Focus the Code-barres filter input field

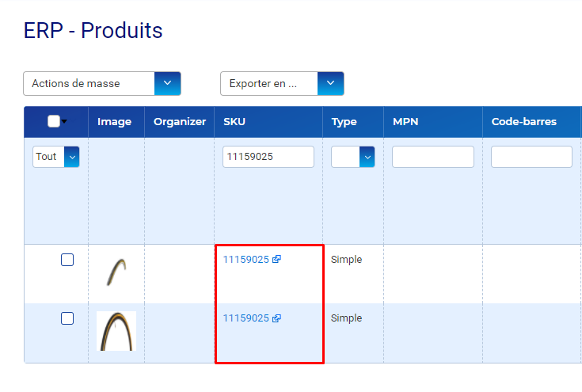pyautogui.click(x=531, y=157)
